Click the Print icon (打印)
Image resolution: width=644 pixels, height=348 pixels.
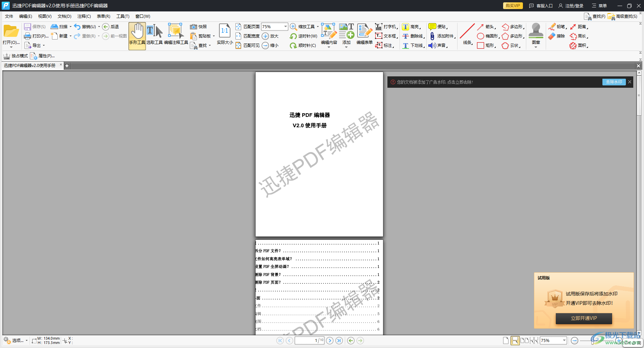[28, 36]
